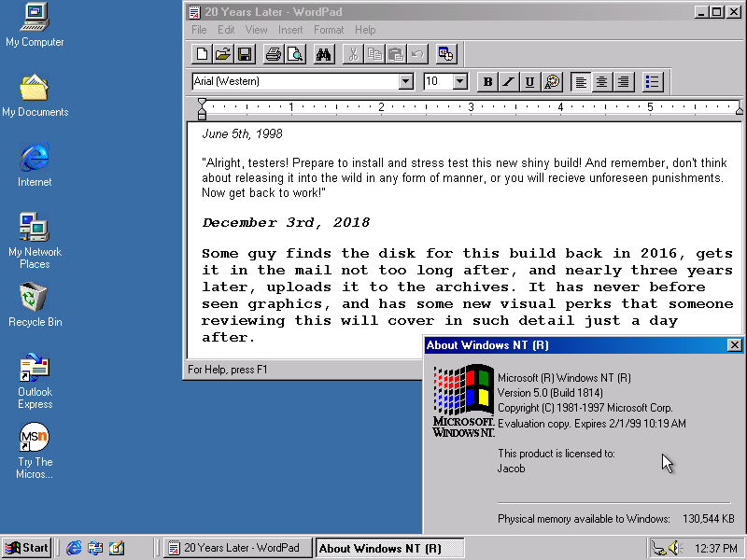Select My Documents desktop icon
747x560 pixels.
point(35,95)
